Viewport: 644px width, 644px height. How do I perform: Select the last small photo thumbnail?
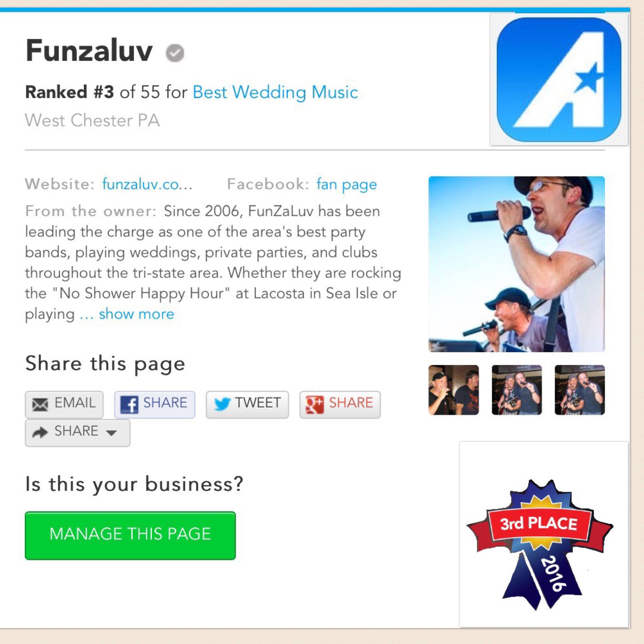point(580,390)
